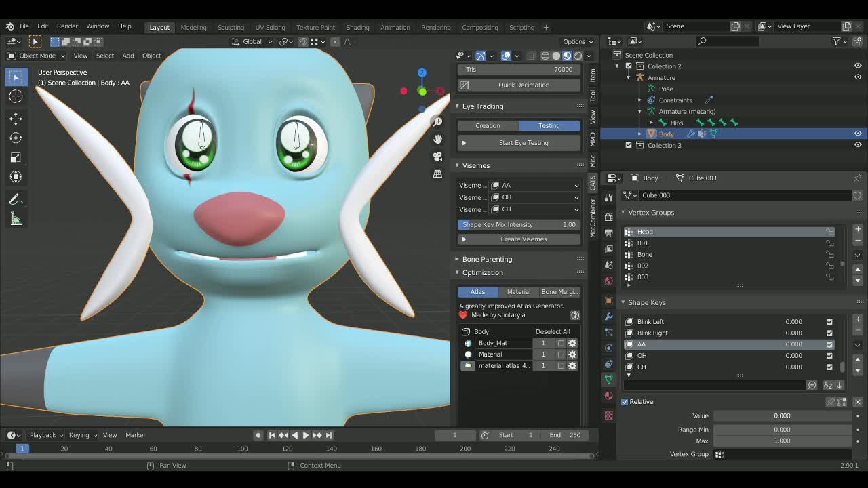This screenshot has height=488, width=868.
Task: Click the shape key Value slider
Action: (782, 416)
